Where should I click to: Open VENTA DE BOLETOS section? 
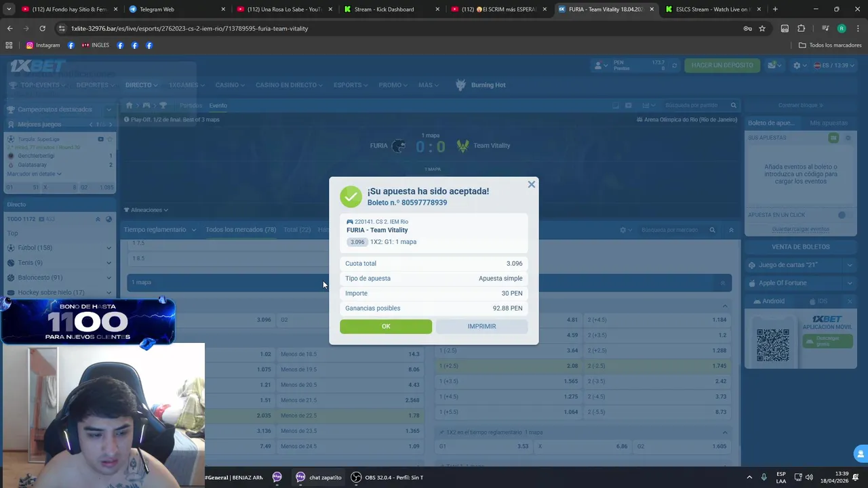click(800, 247)
